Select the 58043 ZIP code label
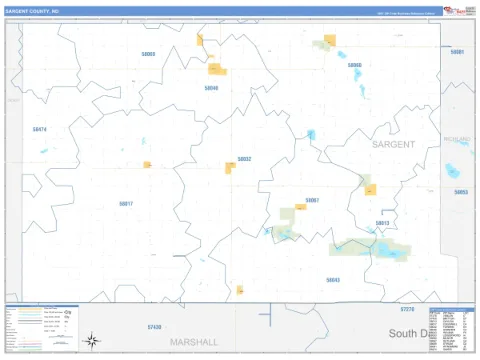 click(x=333, y=280)
